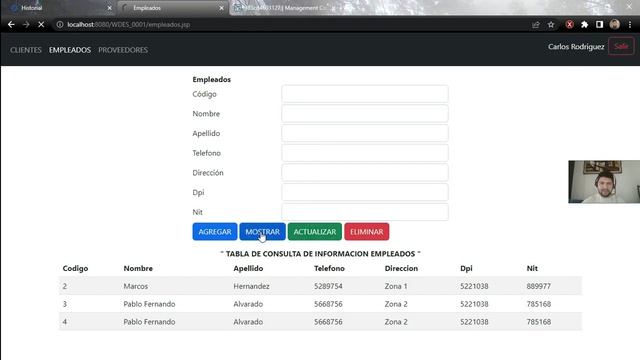Click the red ELIMINAR button
The height and width of the screenshot is (360, 640).
coord(367,231)
